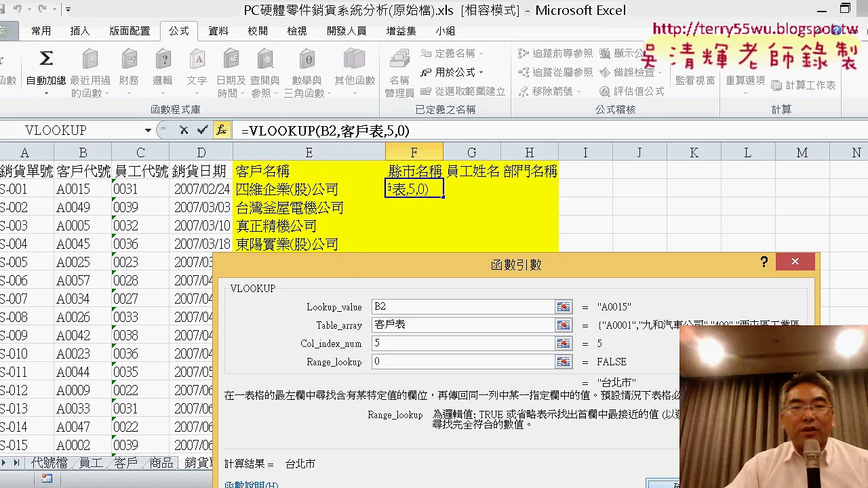Screen dimensions: 868x488
Task: Open the 最近用過的函數 function book
Action: coord(90,60)
